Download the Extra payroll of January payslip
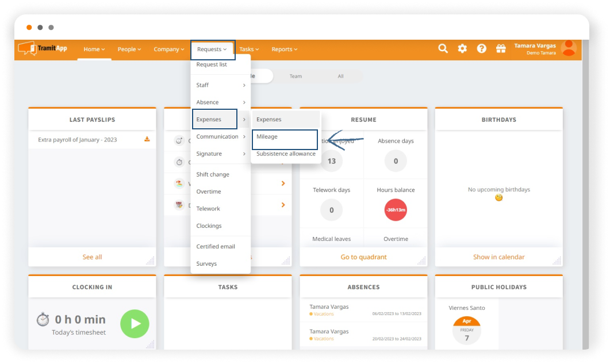This screenshot has width=610, height=364. 147,139
